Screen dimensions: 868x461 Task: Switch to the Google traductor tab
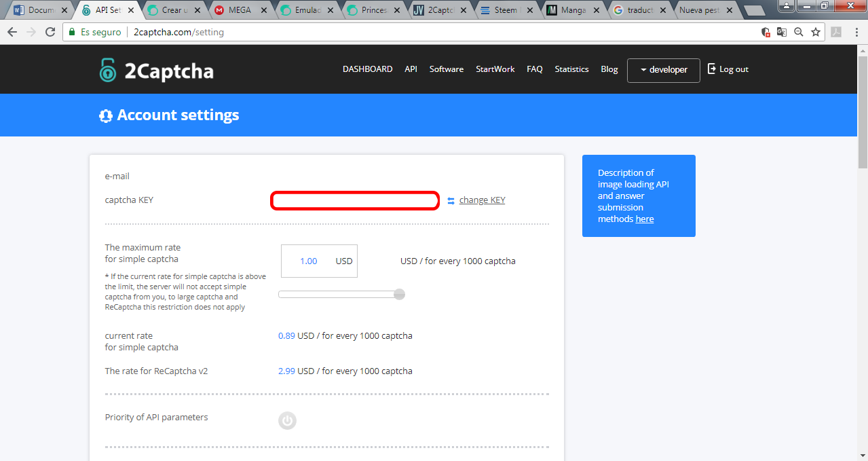639,11
